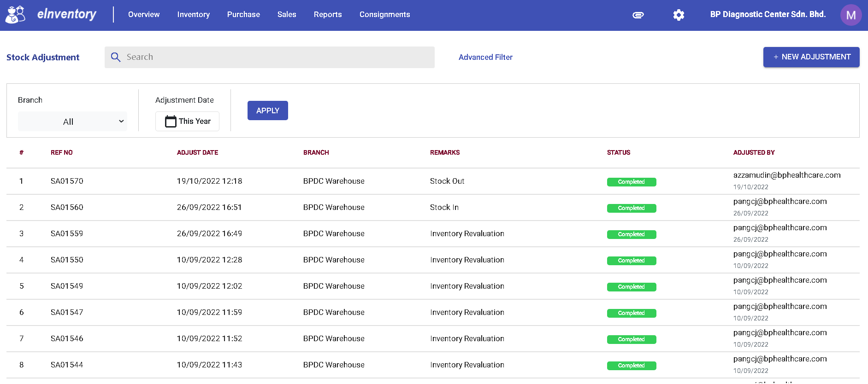
Task: Click BPDC Warehouse in SA01550 row
Action: (x=334, y=260)
